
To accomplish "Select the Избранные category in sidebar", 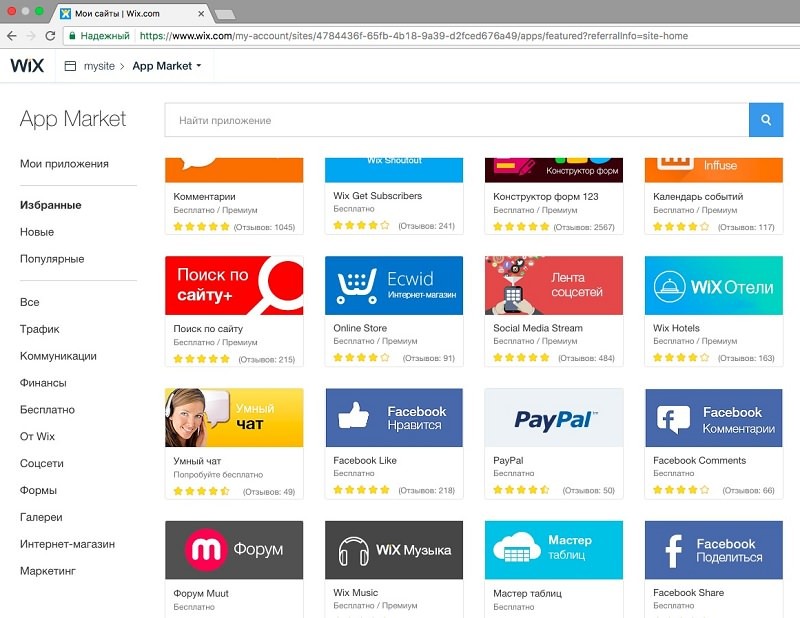I will (50, 205).
